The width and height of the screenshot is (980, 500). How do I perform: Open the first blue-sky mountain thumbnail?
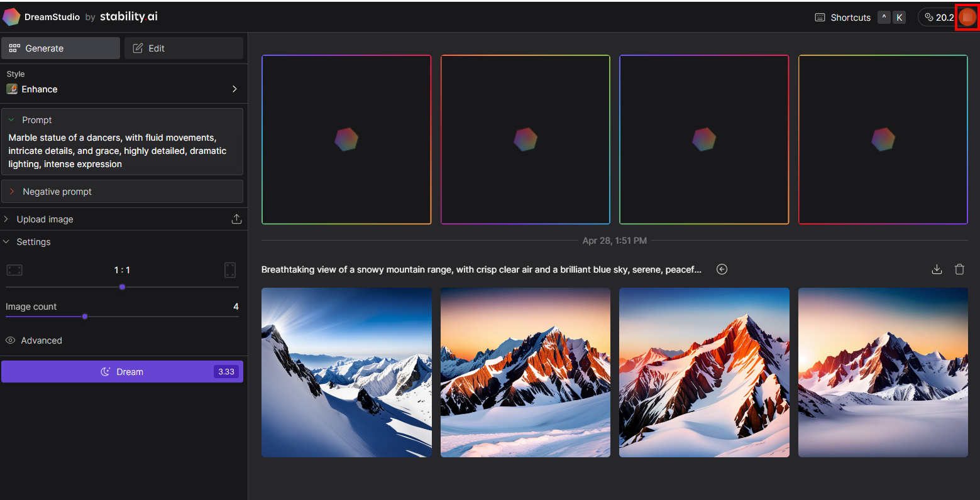(346, 372)
